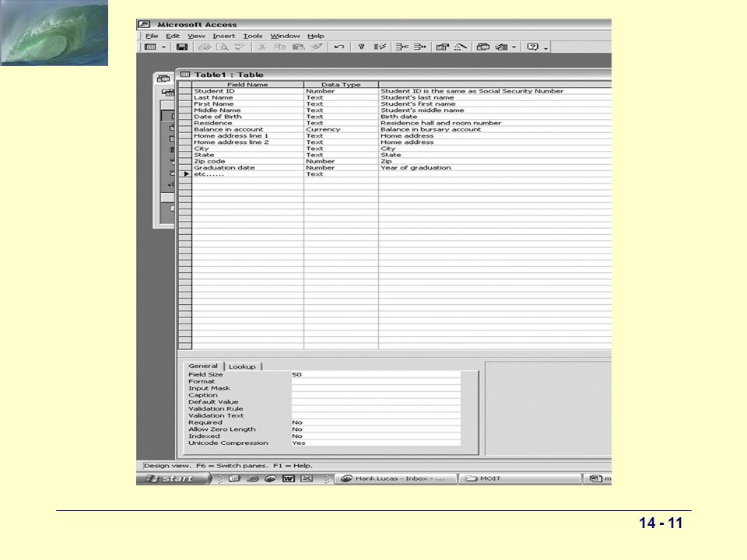Select the Date of Birth field cell

(x=247, y=116)
